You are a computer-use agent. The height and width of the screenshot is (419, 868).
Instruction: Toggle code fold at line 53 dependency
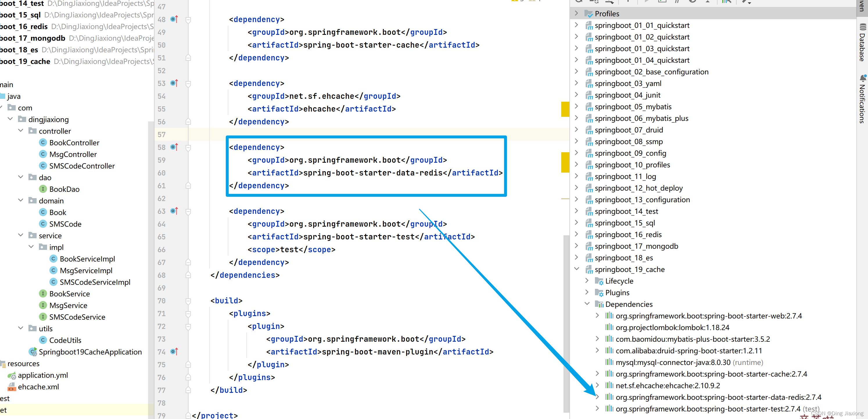pyautogui.click(x=188, y=84)
